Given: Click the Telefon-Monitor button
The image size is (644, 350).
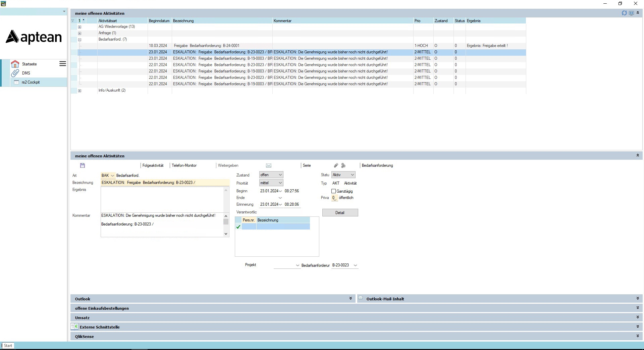Looking at the screenshot, I should (184, 165).
